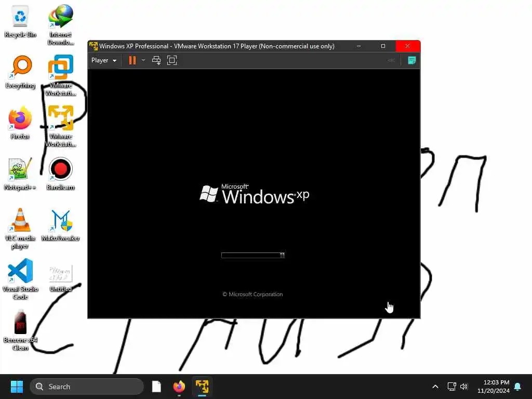
Task: Open the Windows Start menu
Action: [x=17, y=387]
